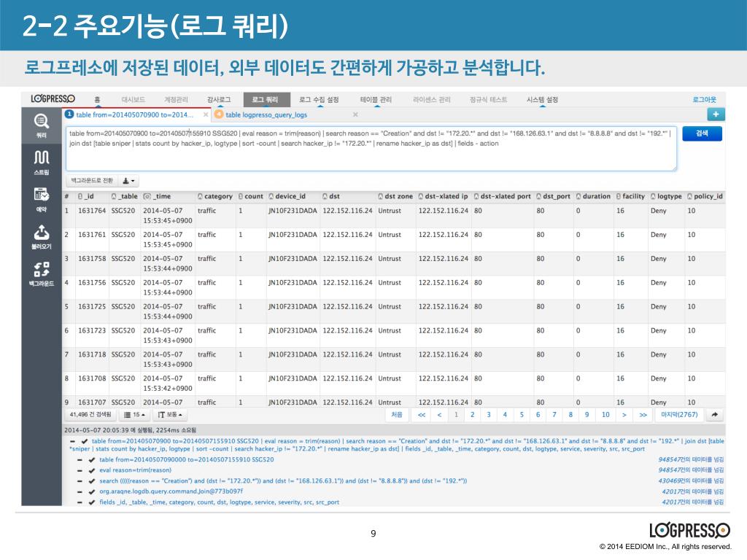Open the 불러오기 (Load) sidebar icon
Screen dimensions: 747x560
42,237
